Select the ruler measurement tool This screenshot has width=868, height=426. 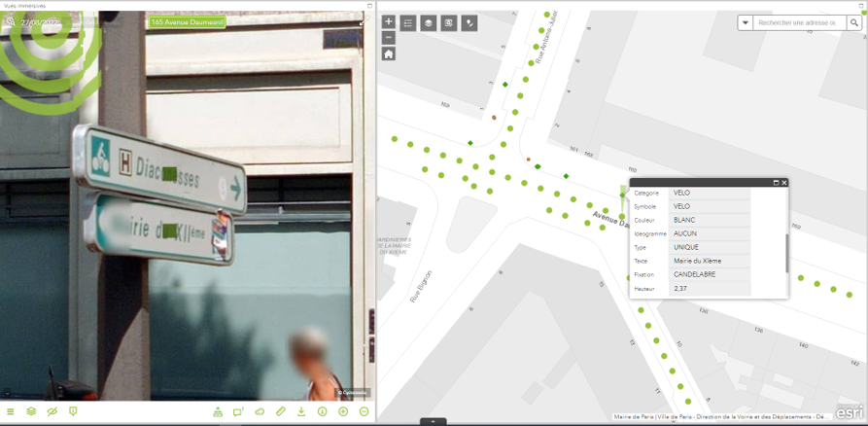(x=281, y=411)
